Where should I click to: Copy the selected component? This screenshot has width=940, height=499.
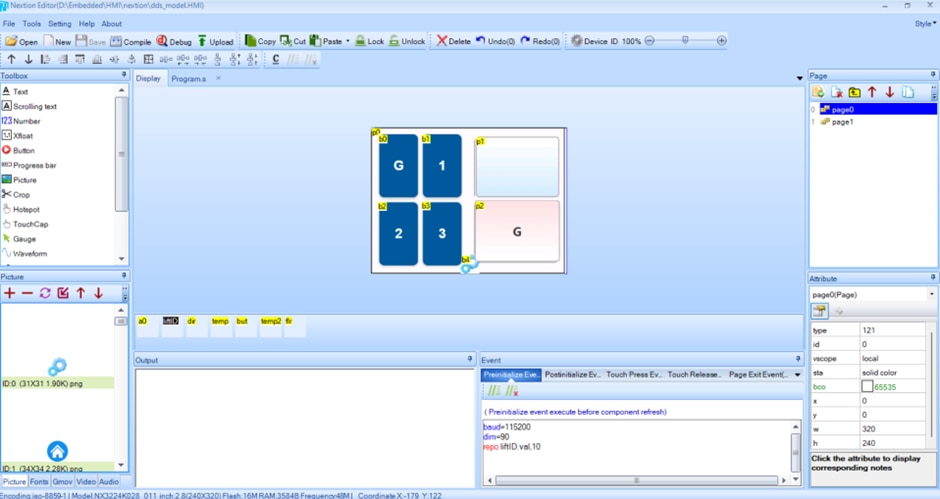point(260,41)
